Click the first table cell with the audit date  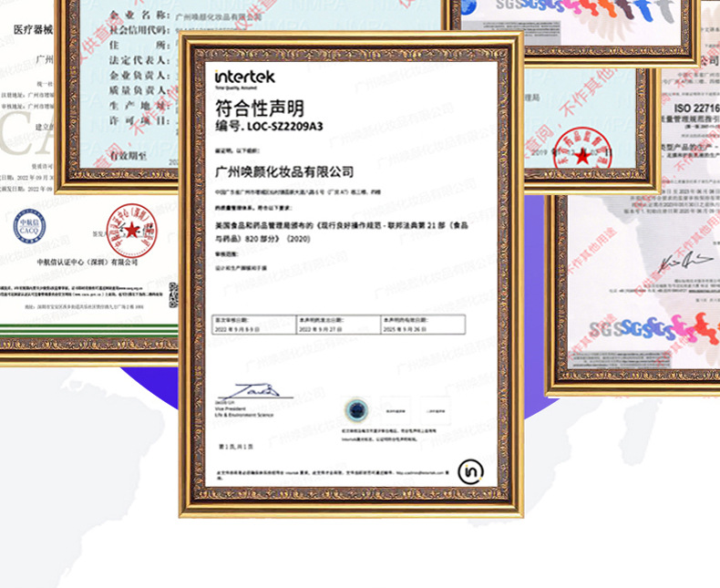pos(254,325)
